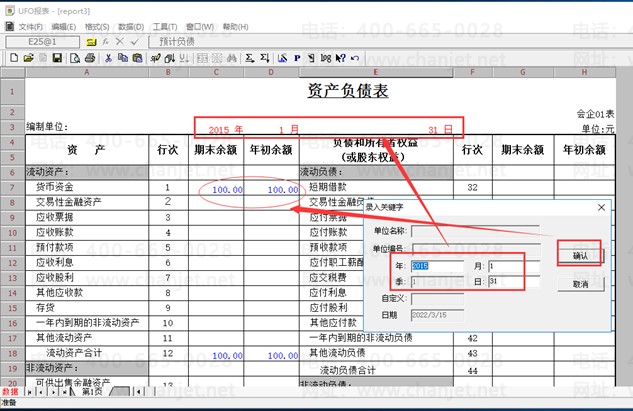The image size is (633, 411).
Task: Click the New file toolbar icon
Action: click(x=14, y=58)
